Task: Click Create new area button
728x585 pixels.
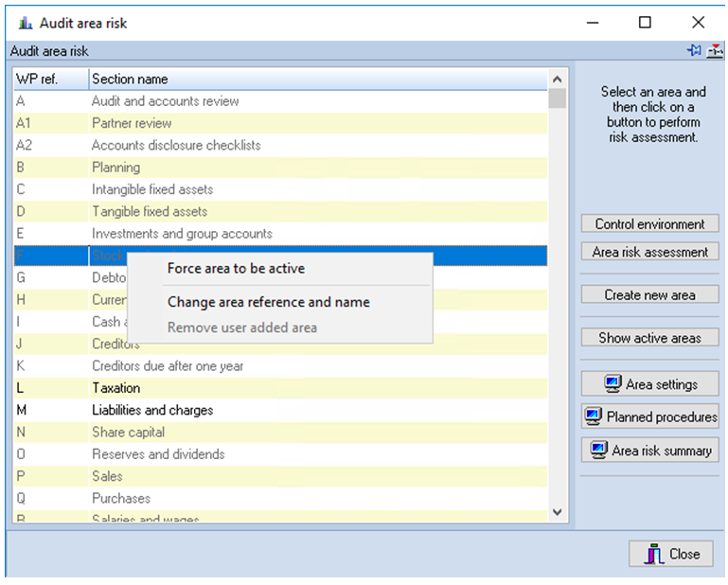Action: [649, 294]
